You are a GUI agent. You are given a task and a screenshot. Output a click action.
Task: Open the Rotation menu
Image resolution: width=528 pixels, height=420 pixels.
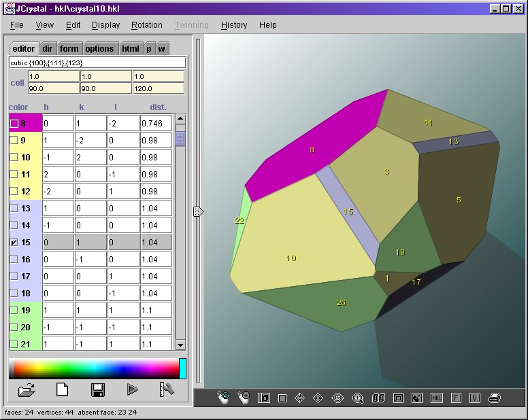point(147,25)
